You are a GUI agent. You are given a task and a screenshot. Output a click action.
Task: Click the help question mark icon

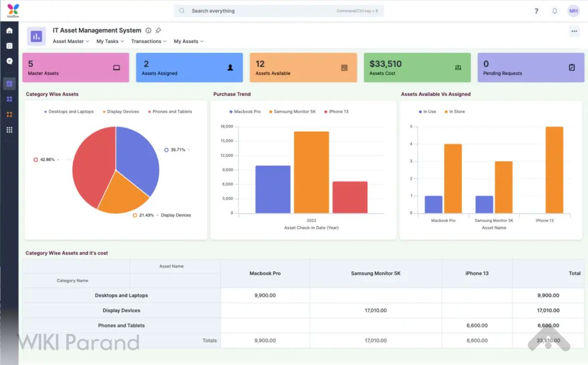click(x=536, y=11)
